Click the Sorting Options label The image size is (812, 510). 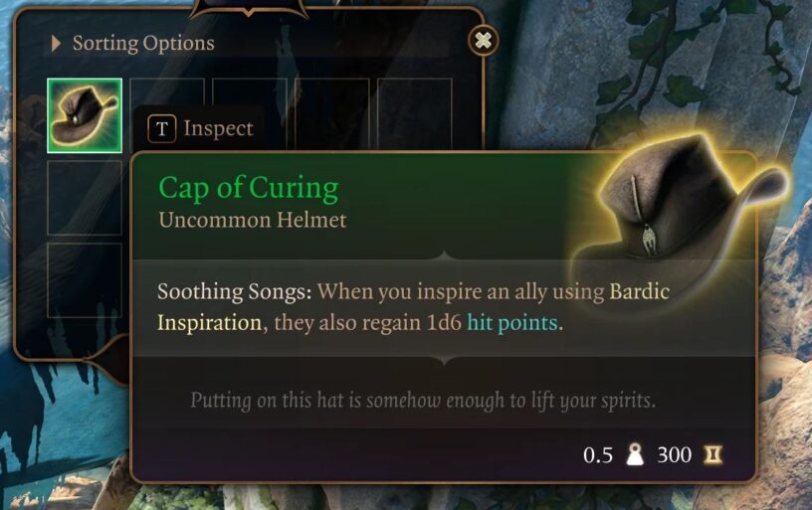[x=143, y=44]
